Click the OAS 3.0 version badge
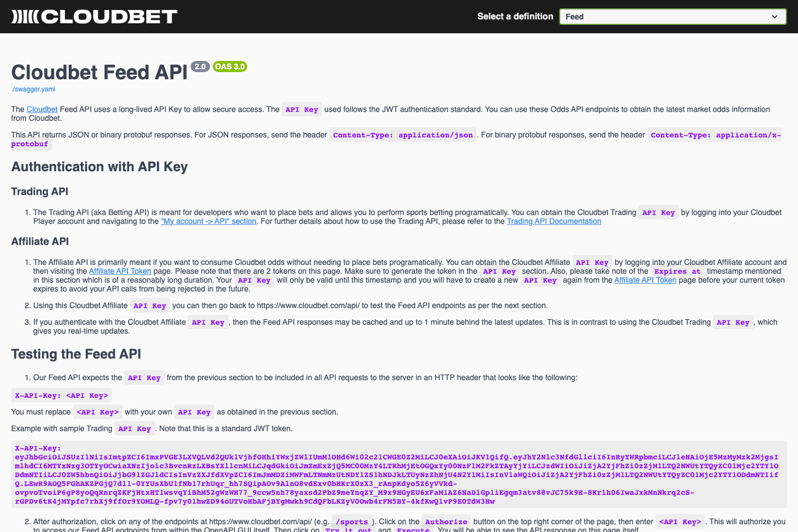Viewport: 798px width, 532px height. (229, 66)
